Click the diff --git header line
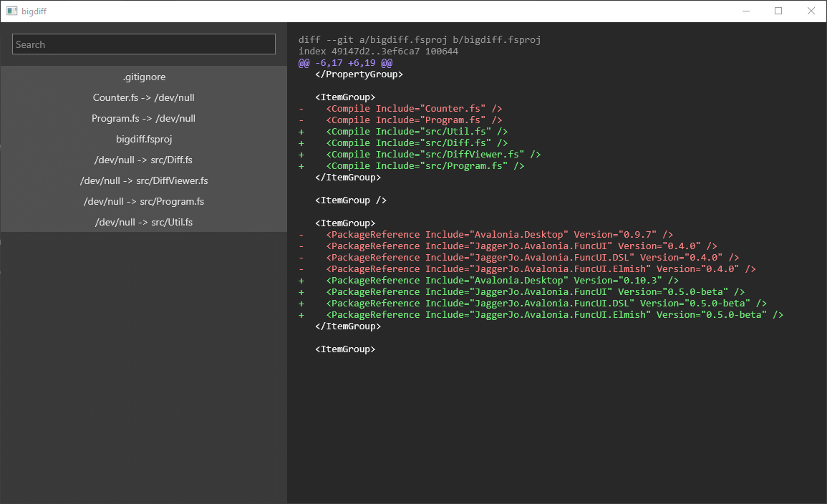The height and width of the screenshot is (504, 827). click(x=420, y=39)
